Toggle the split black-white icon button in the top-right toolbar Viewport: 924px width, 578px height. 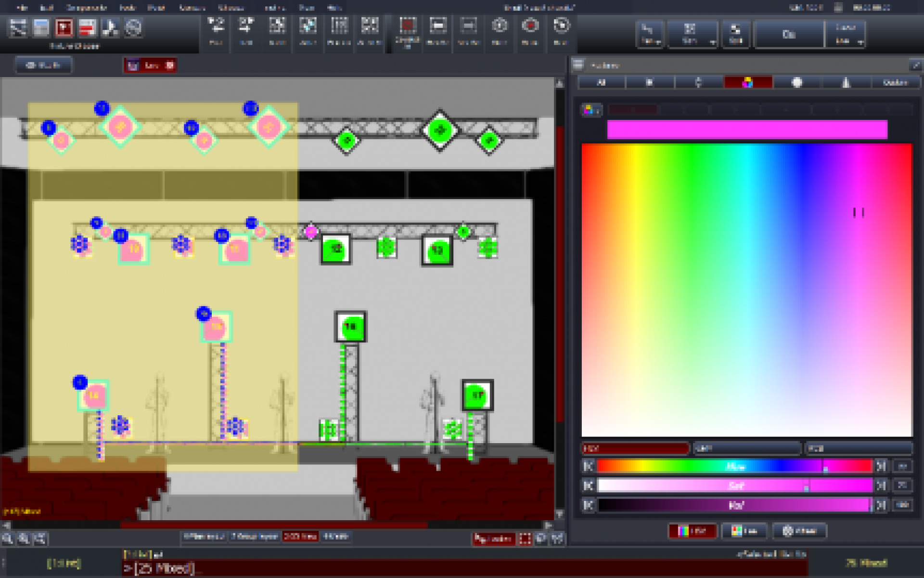pos(736,34)
